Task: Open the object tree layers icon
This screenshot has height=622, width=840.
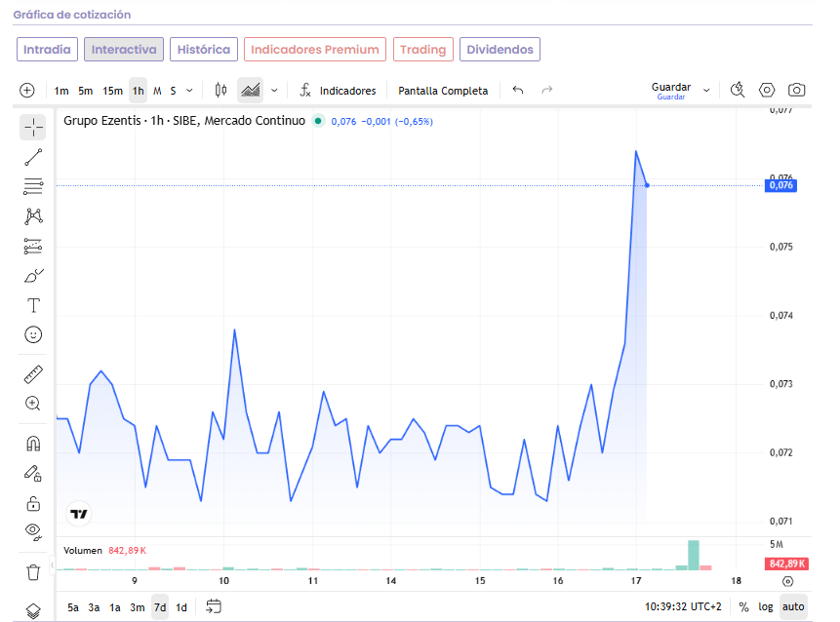Action: [x=33, y=610]
